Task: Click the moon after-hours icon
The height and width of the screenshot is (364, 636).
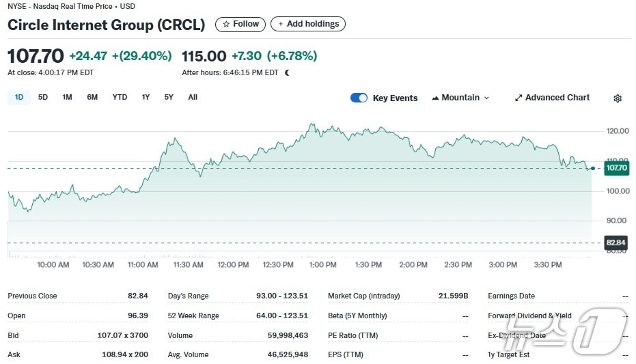Action: (287, 72)
